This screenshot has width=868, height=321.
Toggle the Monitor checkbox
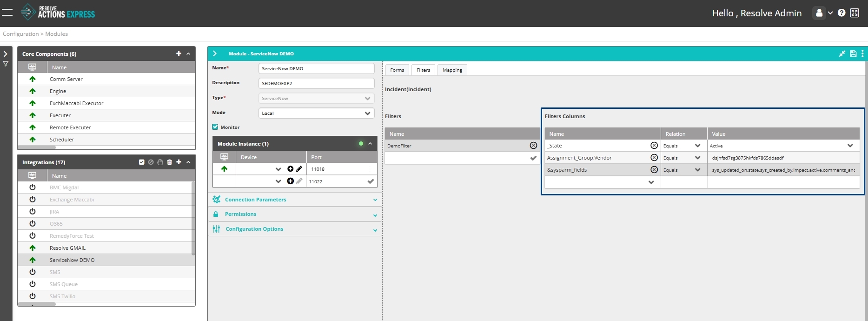[215, 127]
